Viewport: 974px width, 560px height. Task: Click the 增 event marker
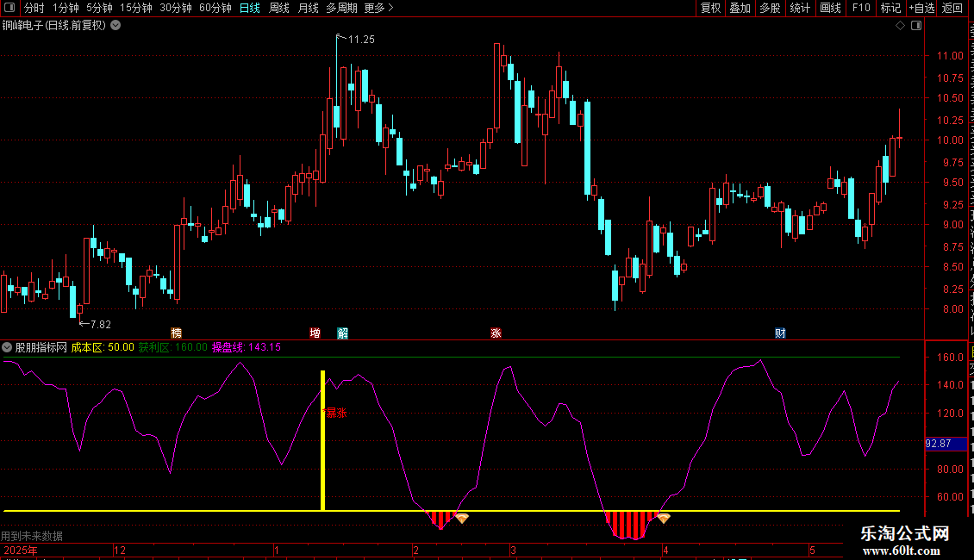315,333
